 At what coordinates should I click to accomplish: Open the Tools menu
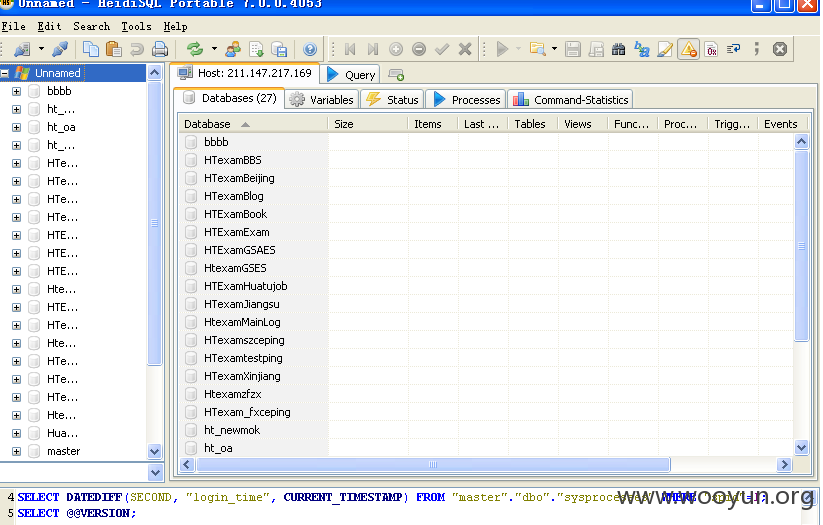(136, 26)
